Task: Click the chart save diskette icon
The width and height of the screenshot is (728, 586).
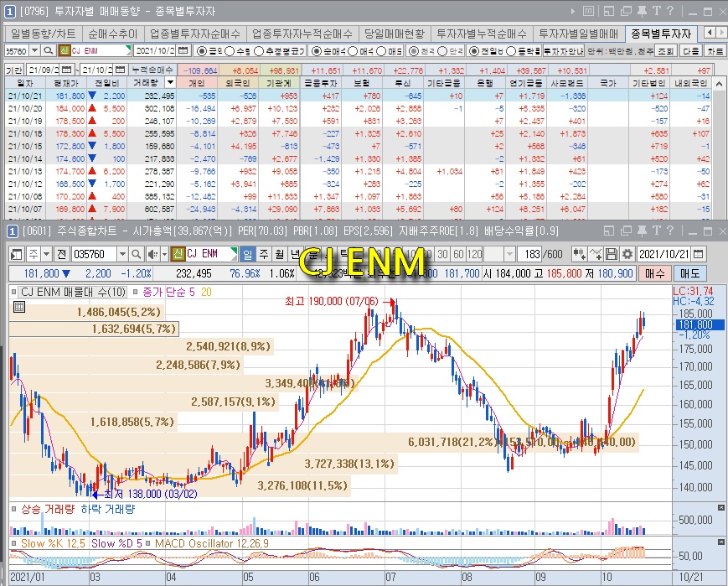Action: point(612,254)
